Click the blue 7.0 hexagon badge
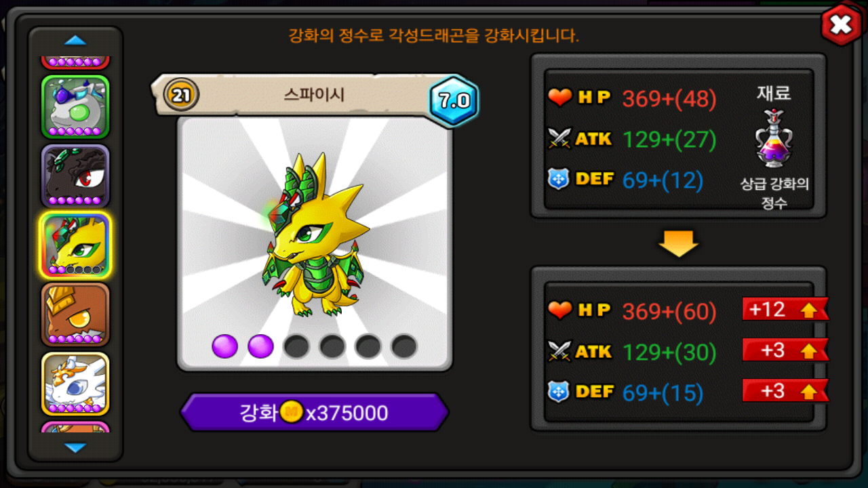 pos(454,101)
